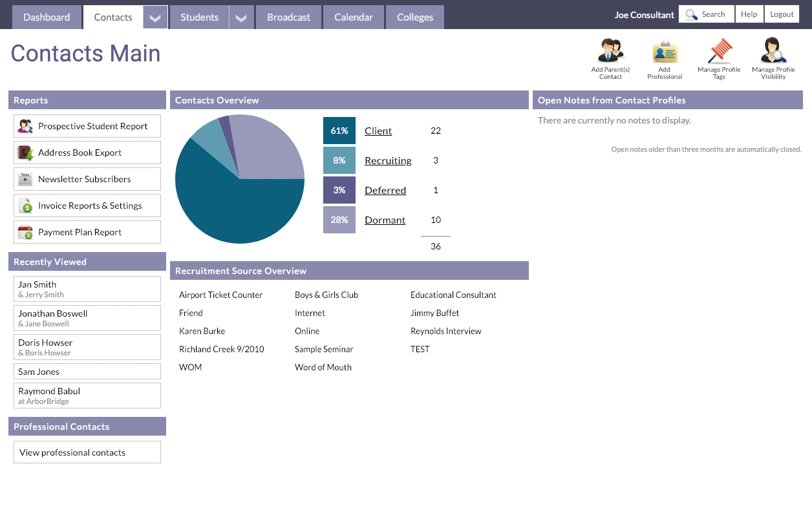Click View professional contacts button

point(87,452)
